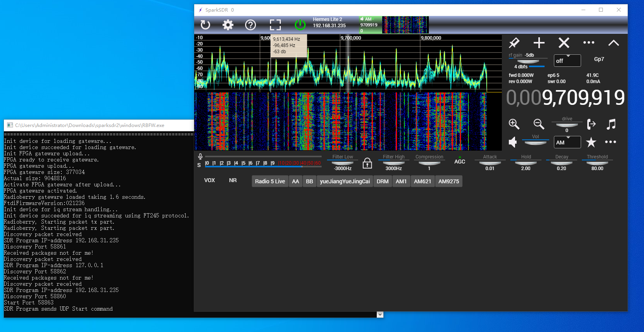The width and height of the screenshot is (644, 332).
Task: Select the Radio 5 Live preset
Action: coord(270,181)
